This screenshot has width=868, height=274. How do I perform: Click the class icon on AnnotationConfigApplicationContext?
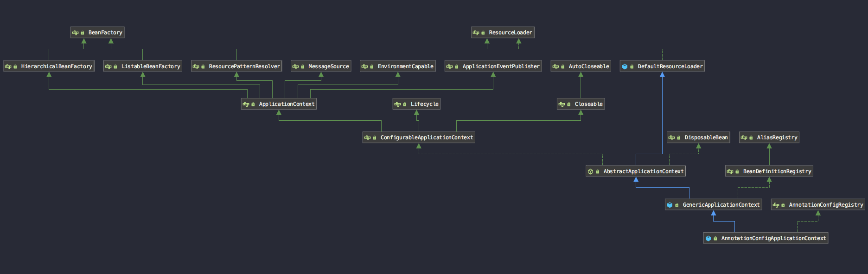708,238
